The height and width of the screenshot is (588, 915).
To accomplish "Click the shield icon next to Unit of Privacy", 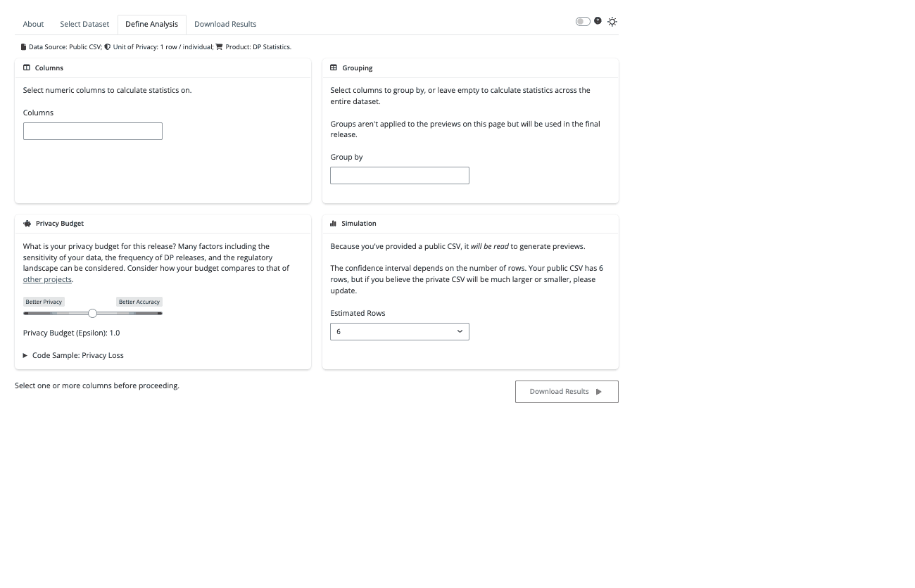I will 106,46.
